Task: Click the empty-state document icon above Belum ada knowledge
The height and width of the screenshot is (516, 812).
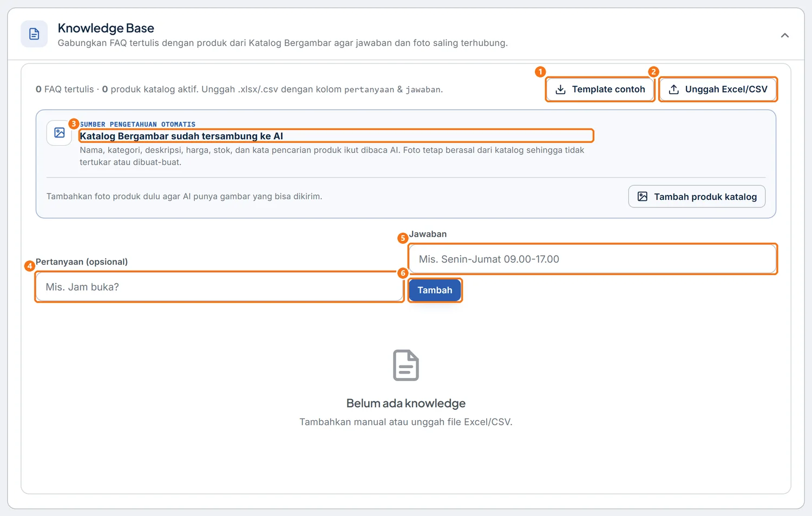Action: [x=406, y=365]
